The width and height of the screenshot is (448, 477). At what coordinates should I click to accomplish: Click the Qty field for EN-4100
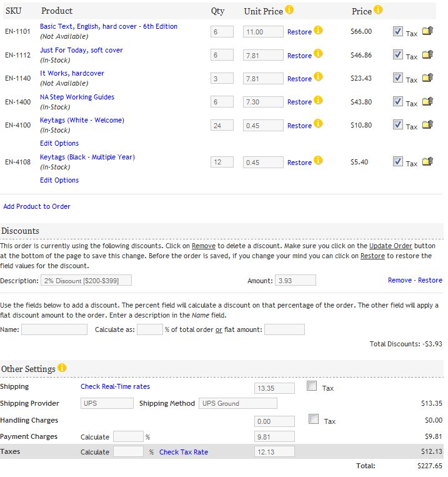tap(222, 126)
